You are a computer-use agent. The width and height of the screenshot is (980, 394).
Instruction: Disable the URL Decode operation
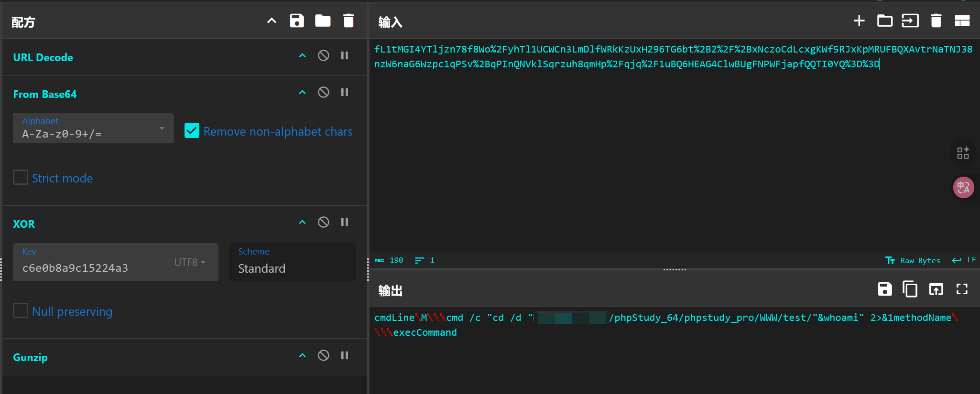click(x=324, y=56)
